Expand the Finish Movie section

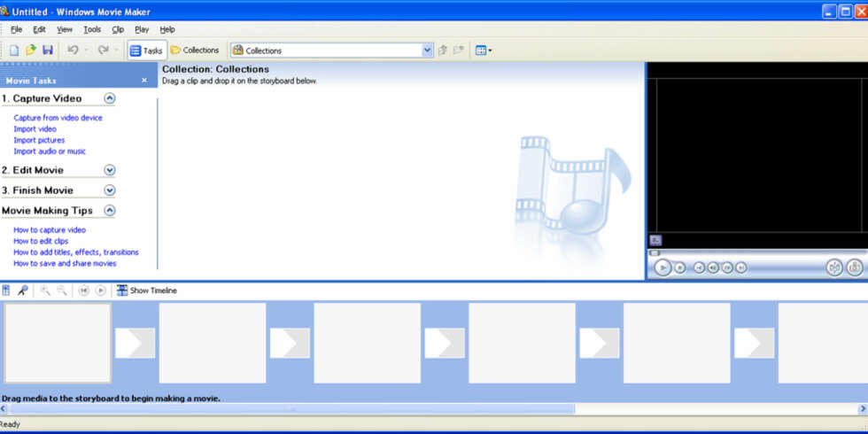pyautogui.click(x=110, y=190)
